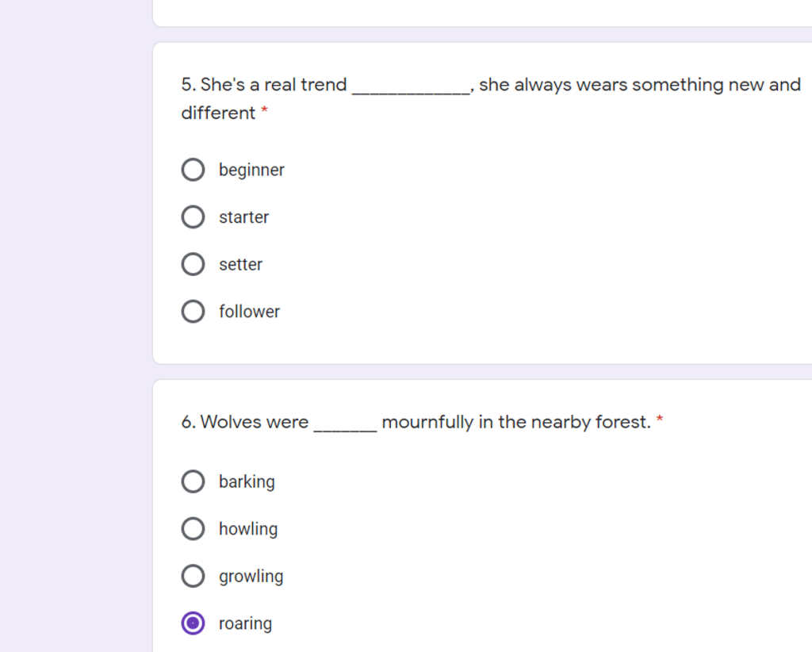812x652 pixels.
Task: Click the selected "roaring" radio button
Action: [193, 623]
